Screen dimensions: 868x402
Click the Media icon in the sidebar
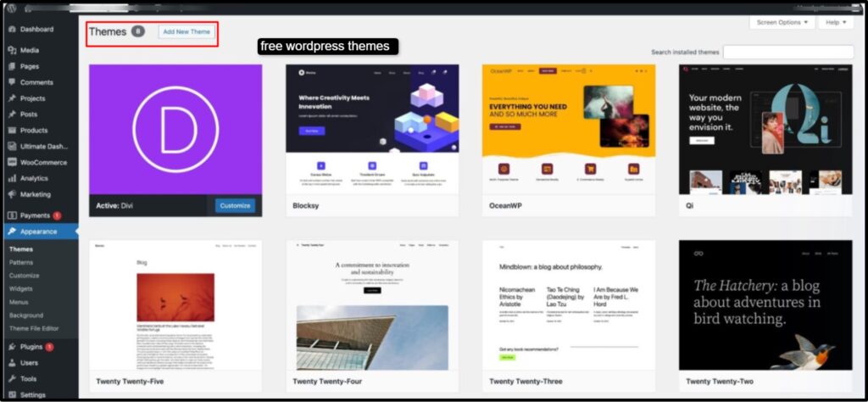12,50
